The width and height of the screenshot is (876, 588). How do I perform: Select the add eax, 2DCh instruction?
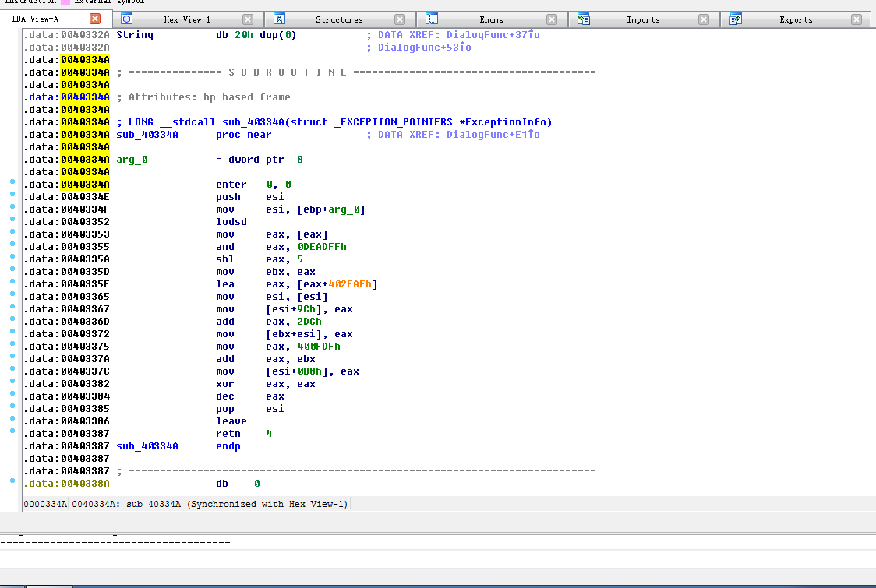click(x=269, y=322)
